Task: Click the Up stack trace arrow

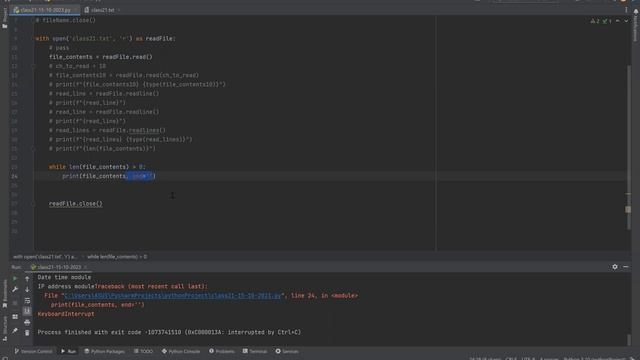Action: pos(27,278)
